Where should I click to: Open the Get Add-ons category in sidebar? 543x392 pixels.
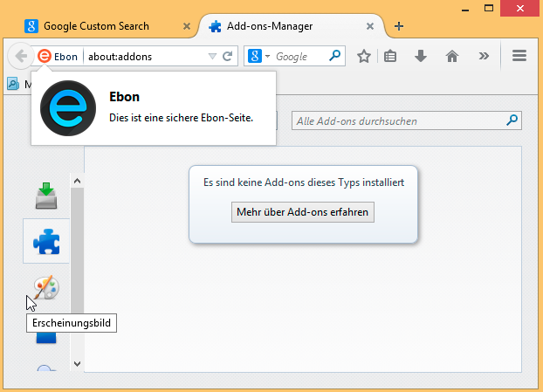(x=46, y=196)
